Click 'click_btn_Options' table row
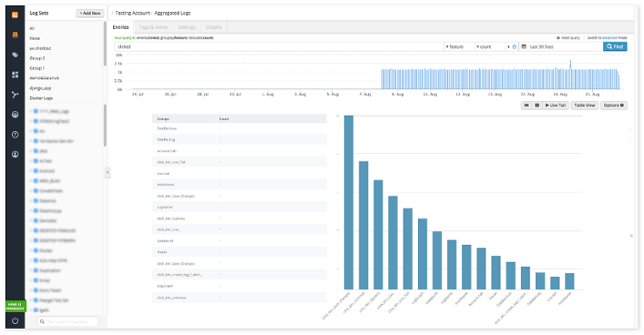Screen dimensions: 644x335 tap(240, 219)
